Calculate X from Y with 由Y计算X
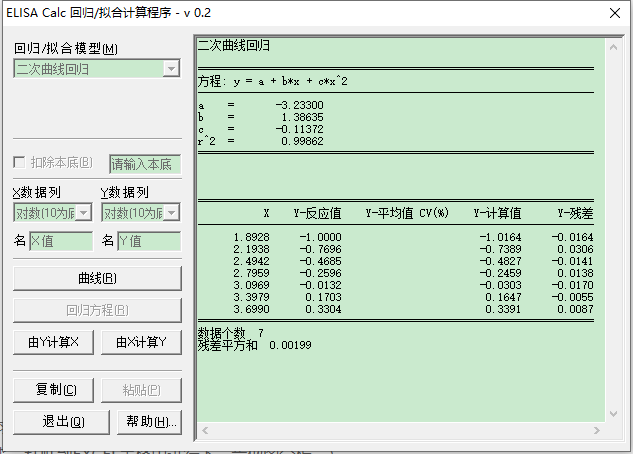633x454 pixels. [53, 343]
